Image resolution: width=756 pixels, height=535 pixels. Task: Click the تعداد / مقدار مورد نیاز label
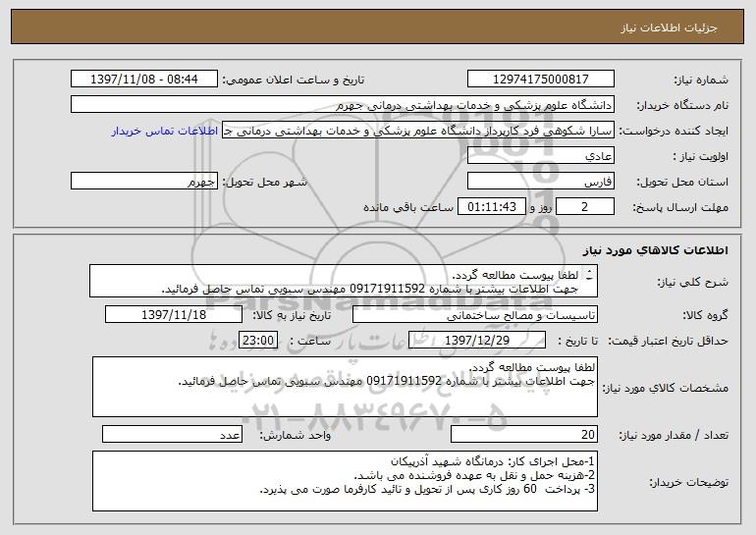pos(674,435)
